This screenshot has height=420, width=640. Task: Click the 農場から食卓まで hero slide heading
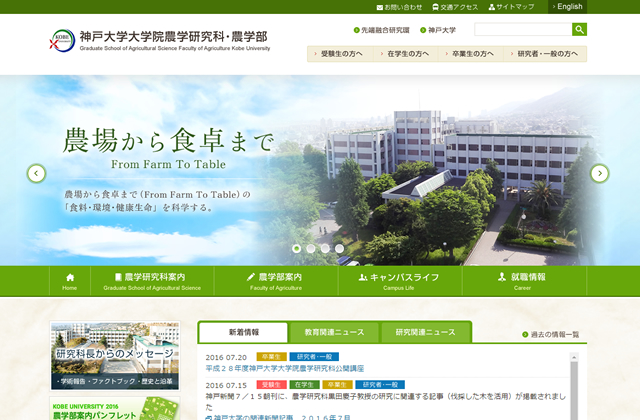(168, 140)
